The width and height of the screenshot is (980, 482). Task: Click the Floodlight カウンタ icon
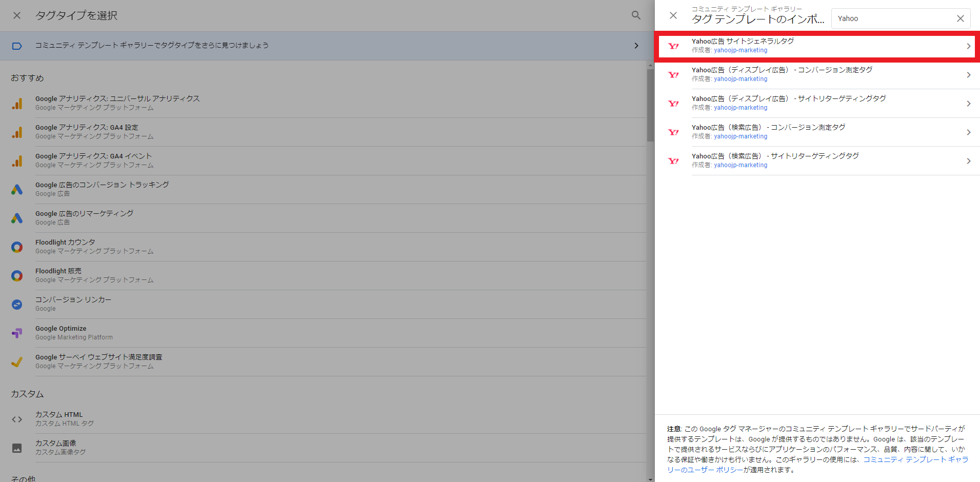pyautogui.click(x=17, y=247)
